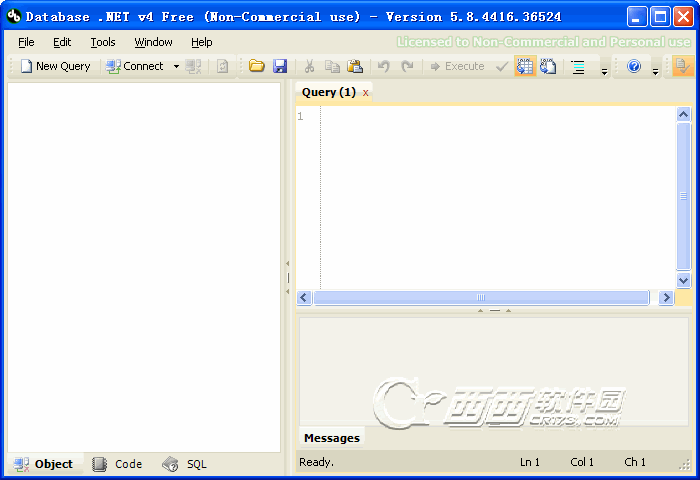The width and height of the screenshot is (700, 480).
Task: Expand the help toolbar overflow arrow
Action: [655, 71]
